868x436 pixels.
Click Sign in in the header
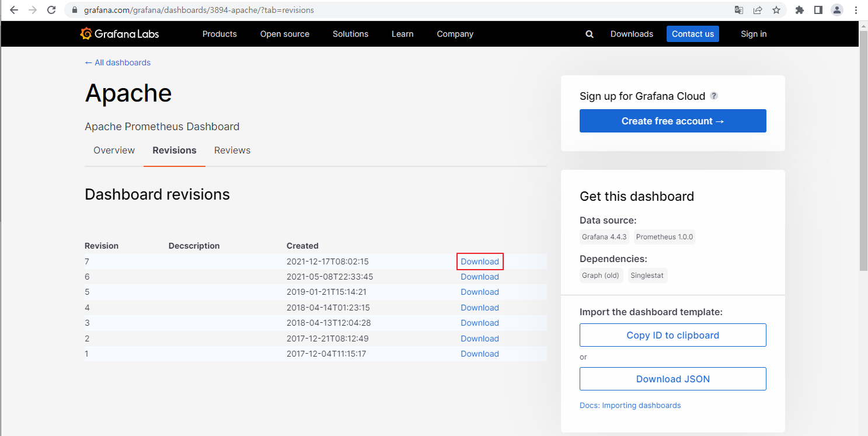[x=754, y=34]
